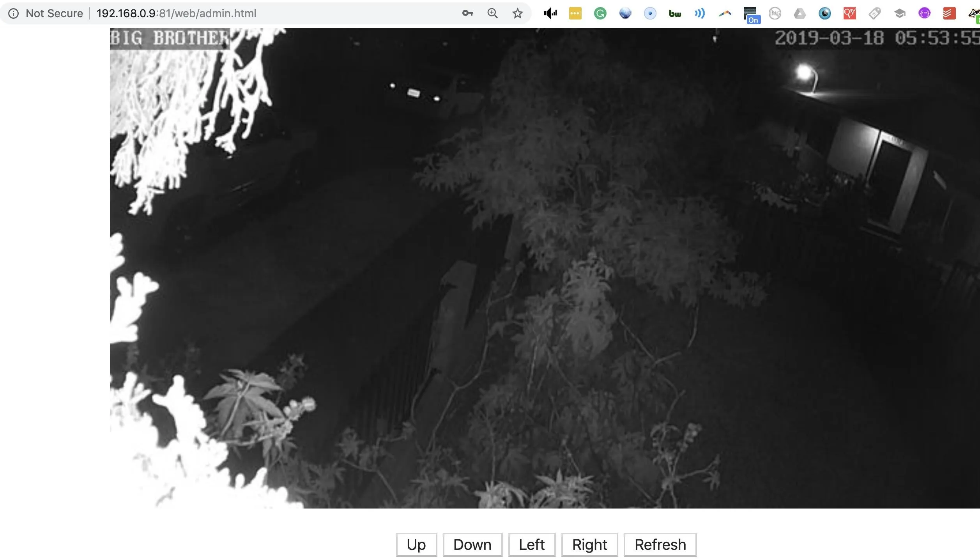Viewport: 980px width, 560px height.
Task: Click the blue globe extension icon
Action: [625, 14]
